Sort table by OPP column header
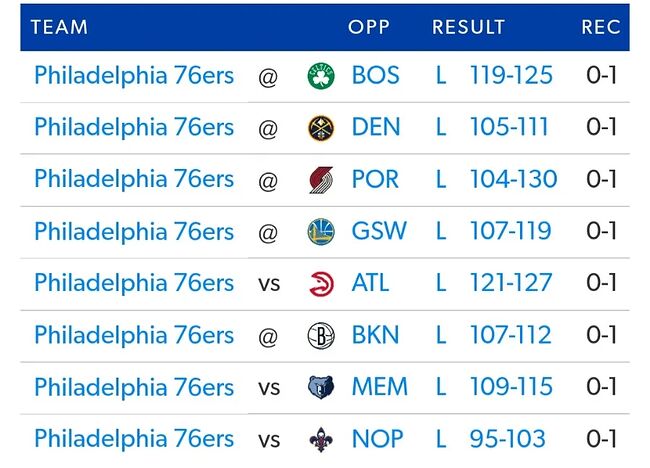Viewport: 650px width, 468px height. pyautogui.click(x=368, y=27)
